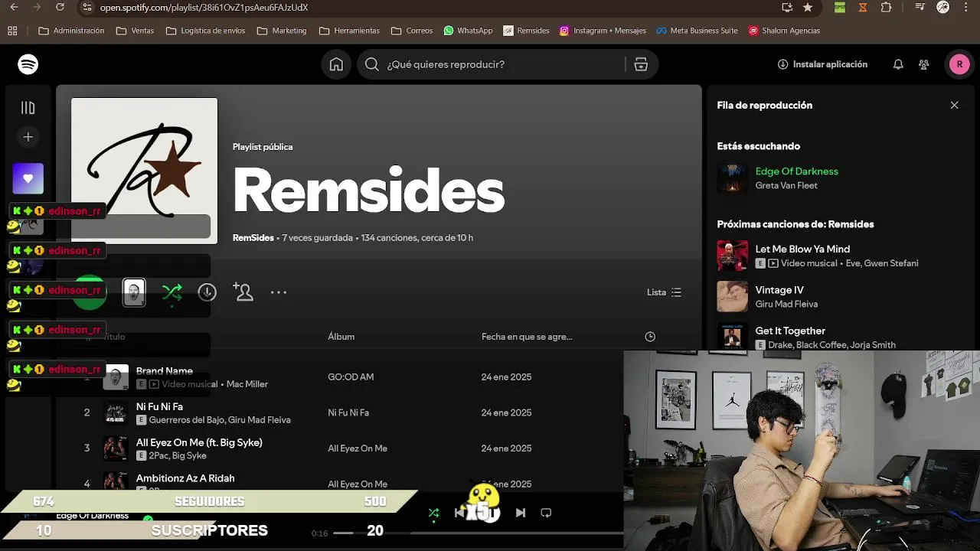Screen dimensions: 980x551
Task: Close the Fila de reproducción panel
Action: point(954,106)
